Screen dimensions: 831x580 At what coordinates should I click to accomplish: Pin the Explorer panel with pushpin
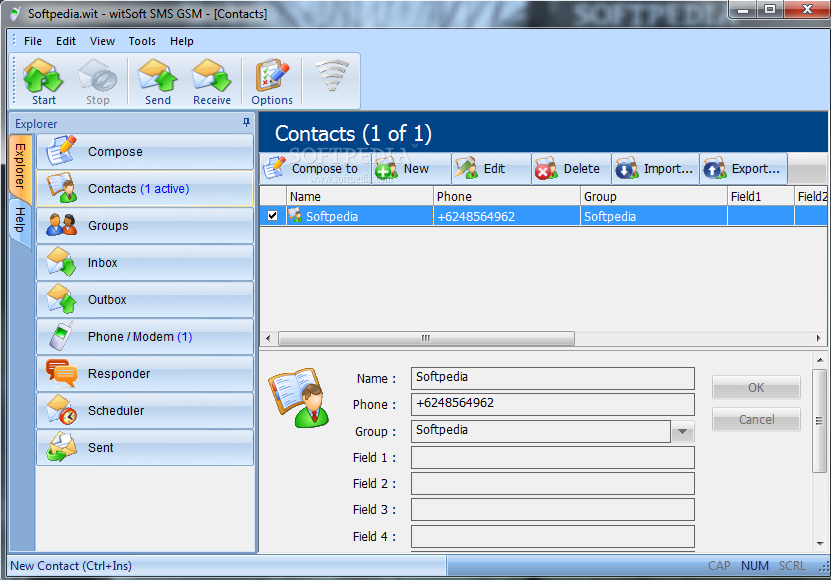pyautogui.click(x=246, y=122)
